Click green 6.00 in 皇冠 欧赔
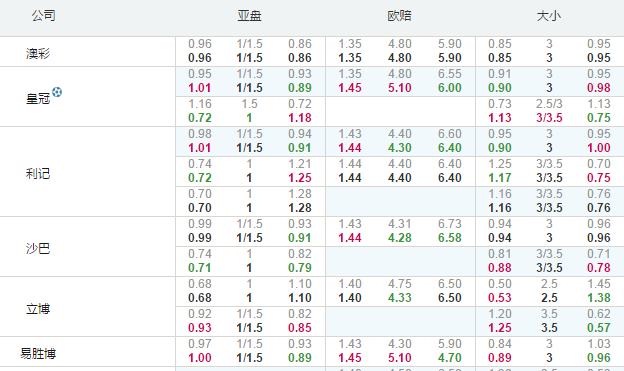Image resolution: width=624 pixels, height=371 pixels. click(450, 88)
